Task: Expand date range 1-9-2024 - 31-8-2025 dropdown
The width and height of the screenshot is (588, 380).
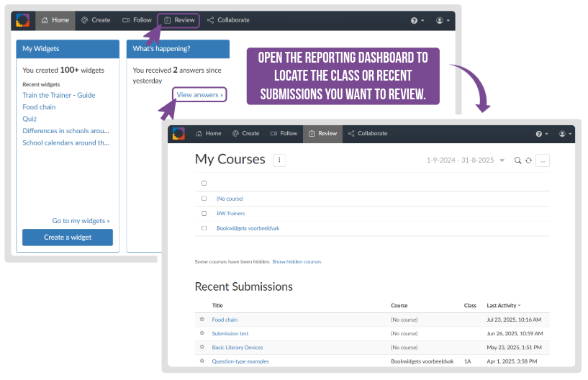Action: click(466, 160)
